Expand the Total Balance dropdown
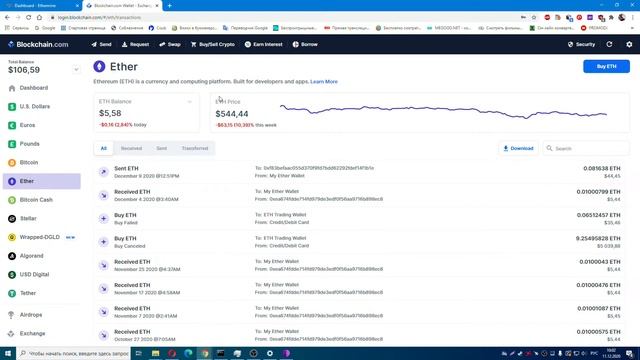640x360 pixels. 76,69
